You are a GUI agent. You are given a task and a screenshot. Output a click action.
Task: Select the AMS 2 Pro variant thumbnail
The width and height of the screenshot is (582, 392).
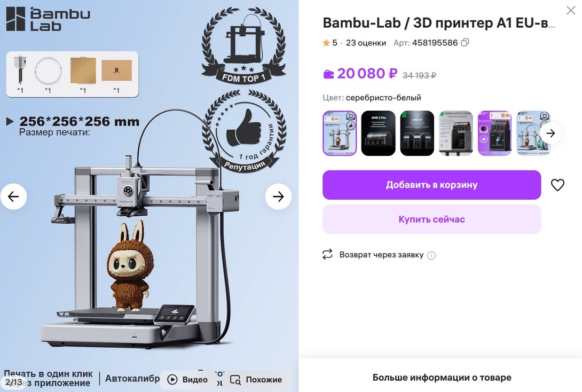tap(378, 133)
